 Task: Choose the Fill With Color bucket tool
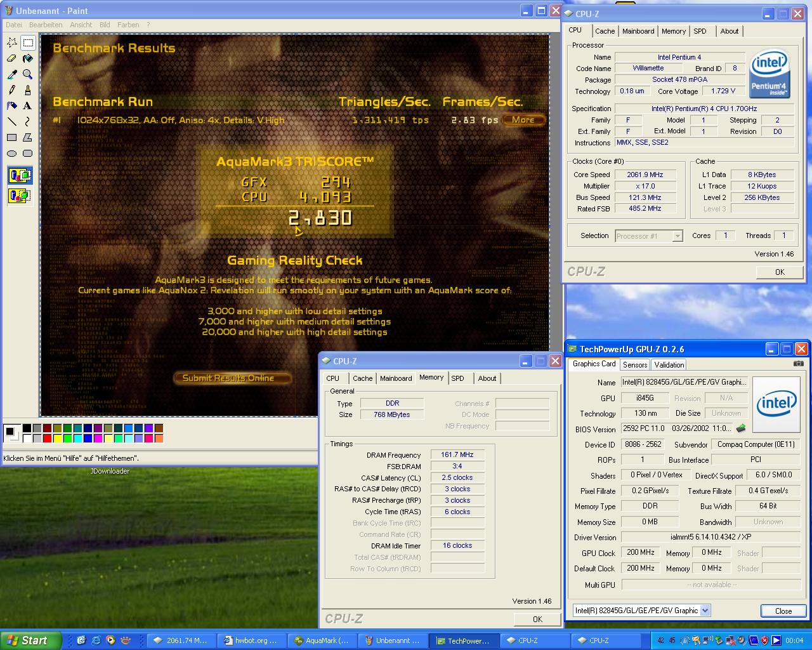[x=27, y=58]
